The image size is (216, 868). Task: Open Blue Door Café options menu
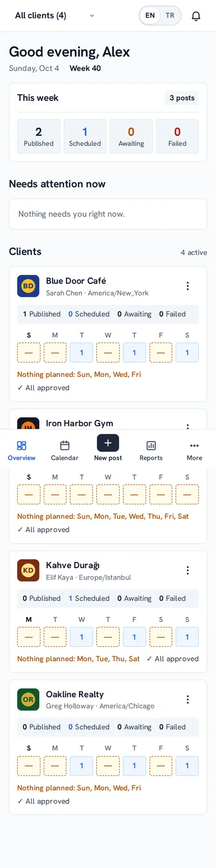tap(188, 286)
